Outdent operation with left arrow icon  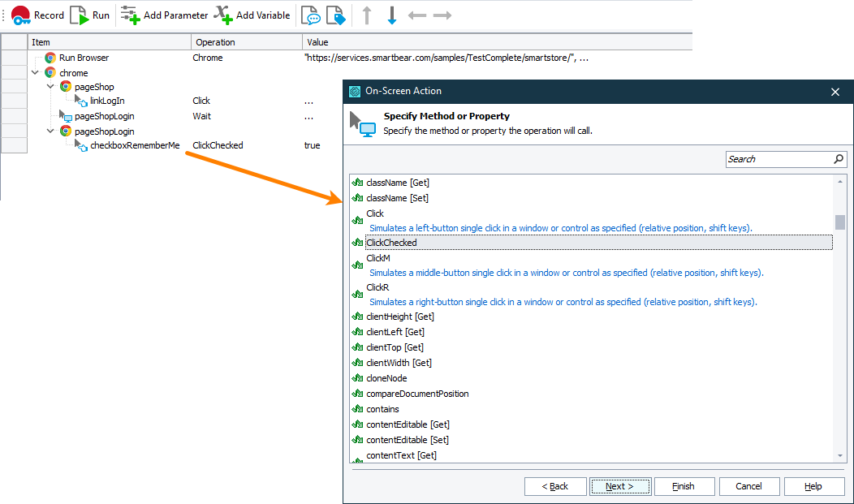(x=417, y=15)
